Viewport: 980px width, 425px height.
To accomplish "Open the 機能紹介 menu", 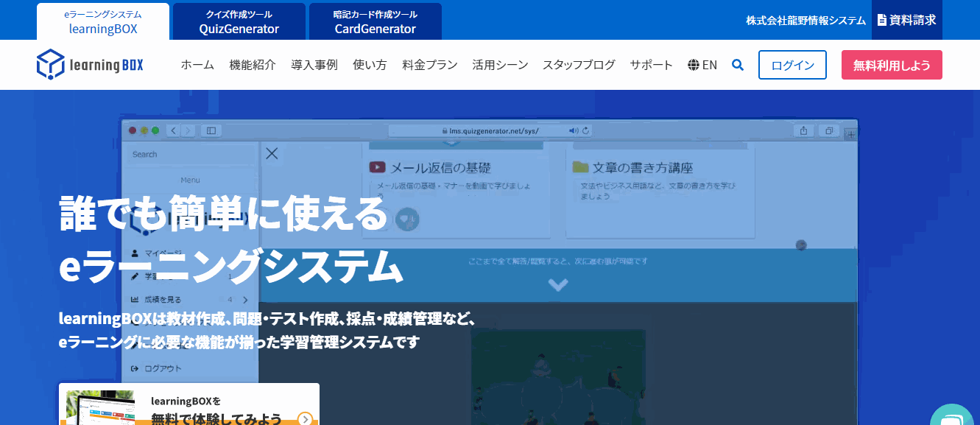I will coord(253,65).
